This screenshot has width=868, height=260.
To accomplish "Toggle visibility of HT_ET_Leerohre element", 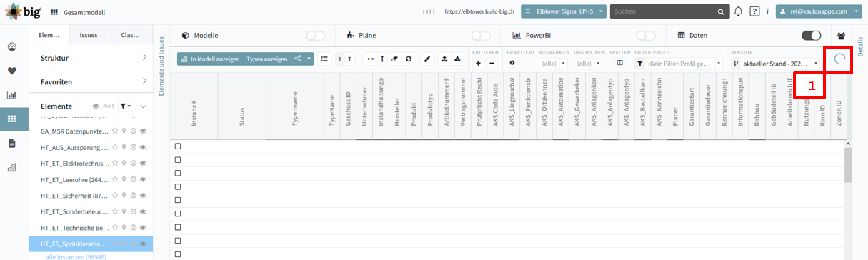I will (143, 180).
